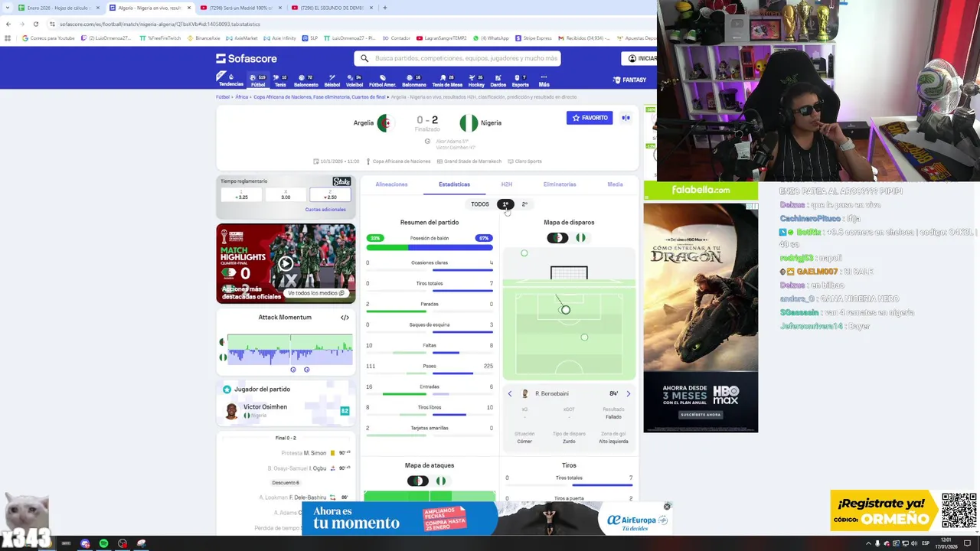Click the compare icon next to Favorito

coord(626,118)
